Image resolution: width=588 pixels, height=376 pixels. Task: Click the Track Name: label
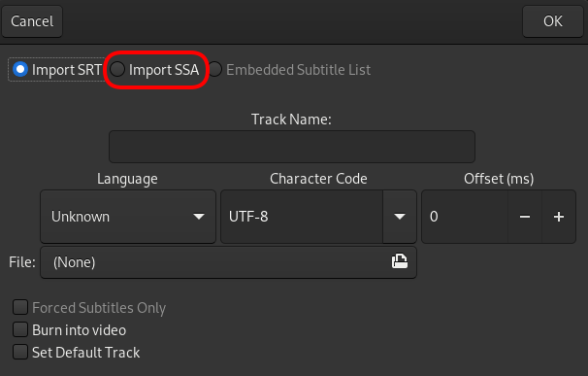pos(291,120)
